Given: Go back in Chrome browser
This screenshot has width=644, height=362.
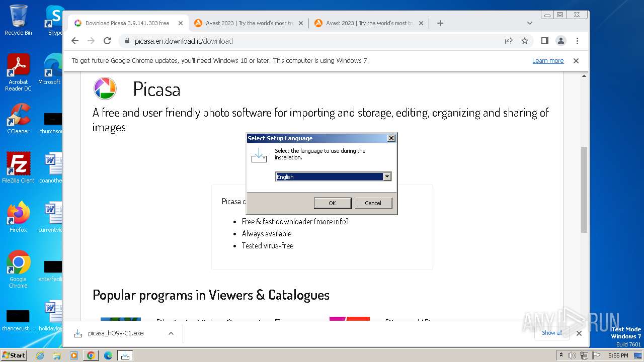Looking at the screenshot, I should click(75, 41).
